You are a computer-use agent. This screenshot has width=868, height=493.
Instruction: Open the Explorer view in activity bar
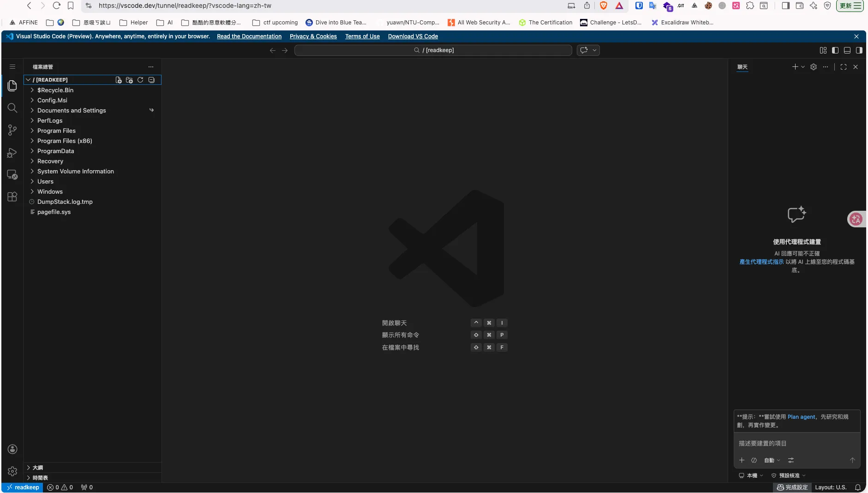pyautogui.click(x=12, y=86)
